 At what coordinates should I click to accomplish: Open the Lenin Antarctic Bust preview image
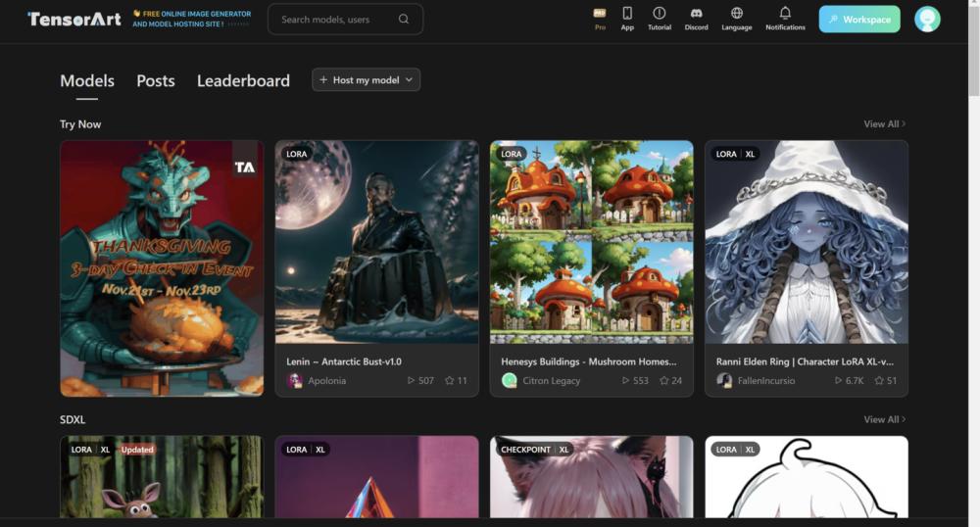pos(377,242)
